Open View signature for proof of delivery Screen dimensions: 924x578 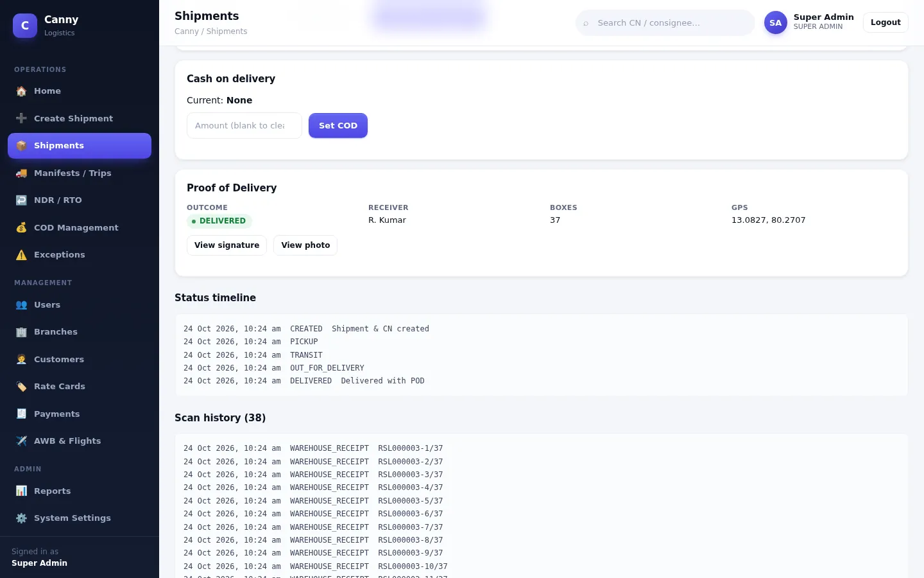[227, 245]
